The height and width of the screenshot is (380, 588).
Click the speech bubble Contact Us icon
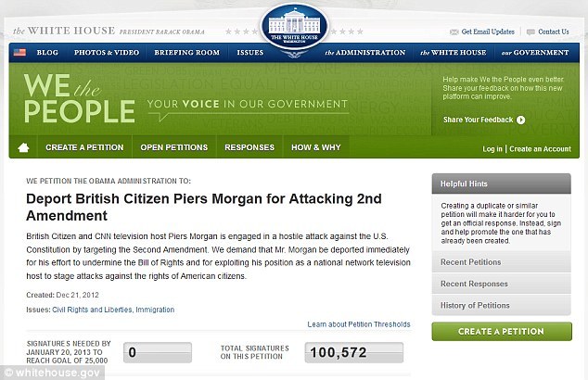click(530, 32)
